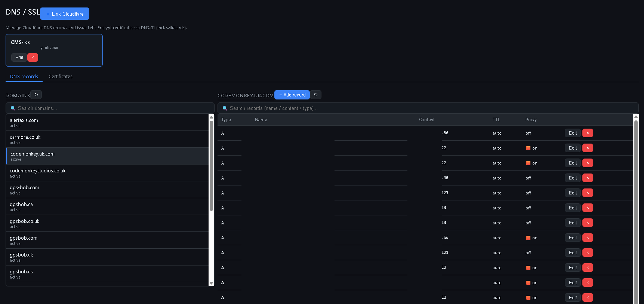Image resolution: width=644 pixels, height=304 pixels.
Task: Click the Proxy column header
Action: tap(531, 120)
